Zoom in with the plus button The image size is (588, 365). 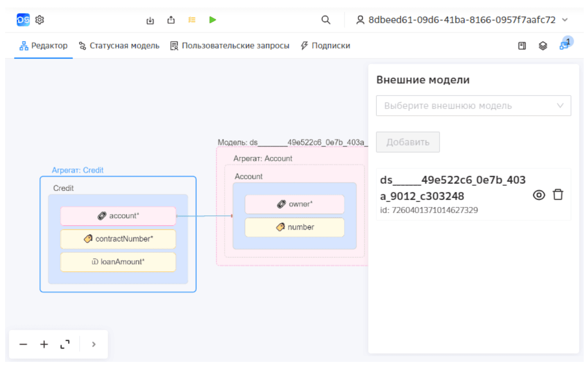pos(44,344)
